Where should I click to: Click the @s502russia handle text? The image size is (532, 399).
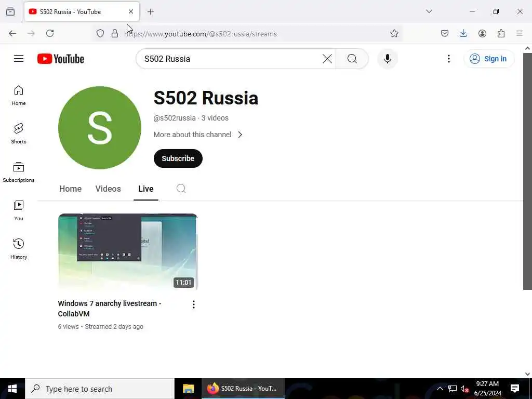tap(175, 118)
